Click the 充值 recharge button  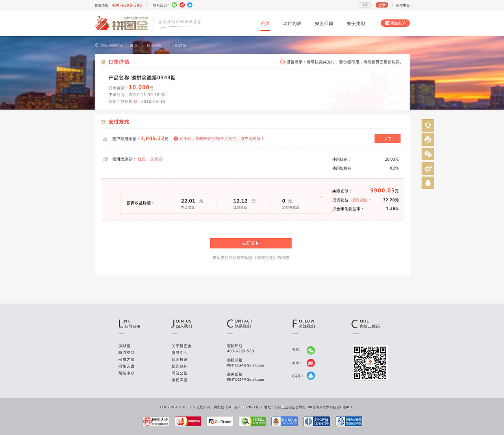[387, 139]
